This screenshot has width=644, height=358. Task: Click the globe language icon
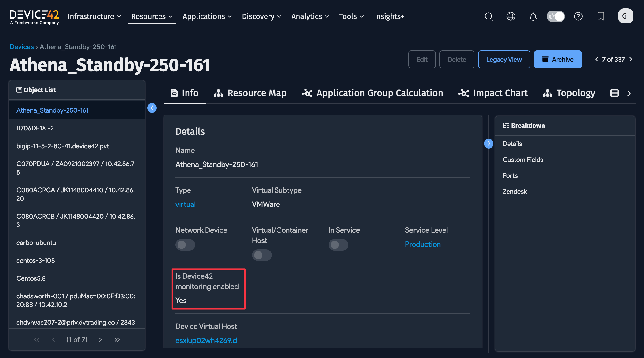(511, 16)
